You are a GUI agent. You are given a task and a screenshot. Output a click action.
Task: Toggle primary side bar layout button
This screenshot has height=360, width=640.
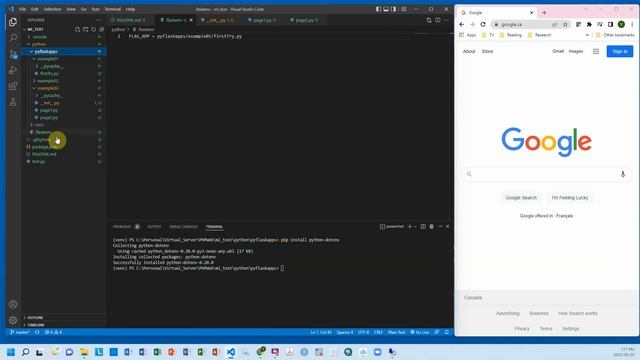[378, 9]
